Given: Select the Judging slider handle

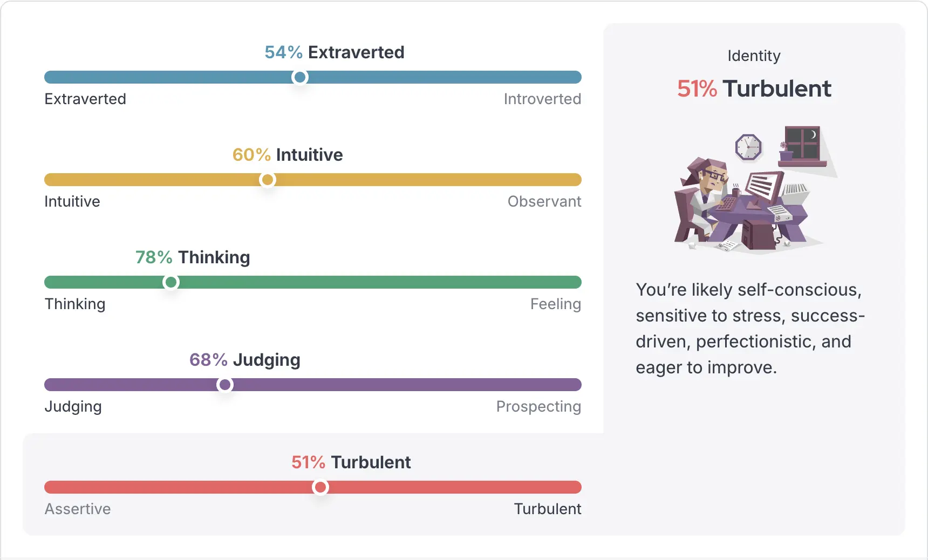Looking at the screenshot, I should coord(224,385).
